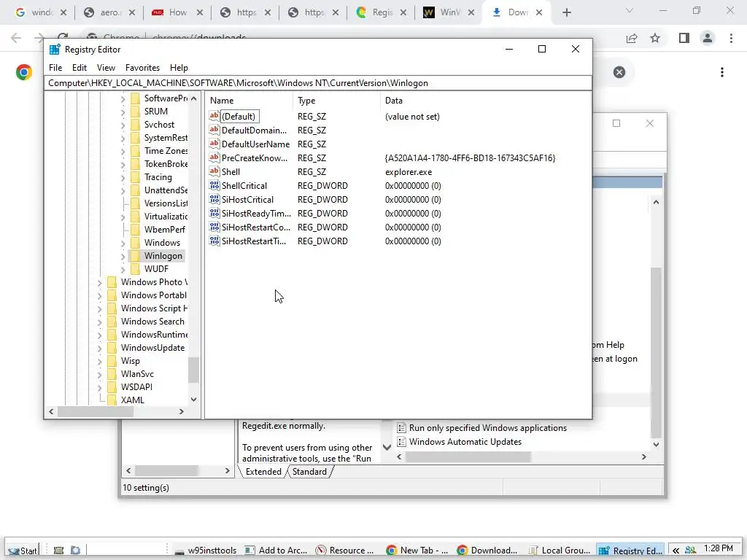747x560 pixels.
Task: Sort by the Type column header
Action: 336,101
